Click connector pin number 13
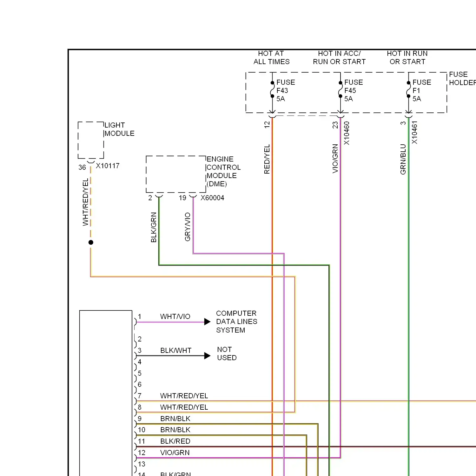Screen dimensions: 476x476 coord(142,464)
